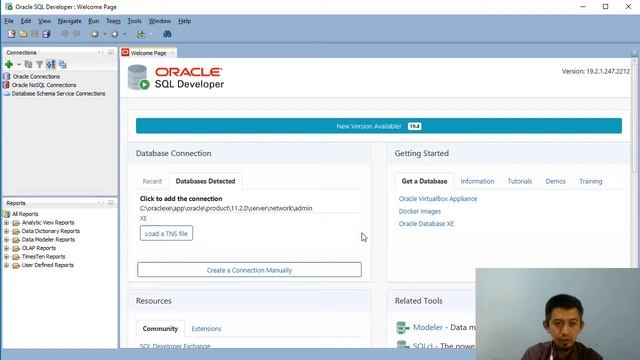
Task: Expand Analytic View Reports folder
Action: click(x=6, y=222)
